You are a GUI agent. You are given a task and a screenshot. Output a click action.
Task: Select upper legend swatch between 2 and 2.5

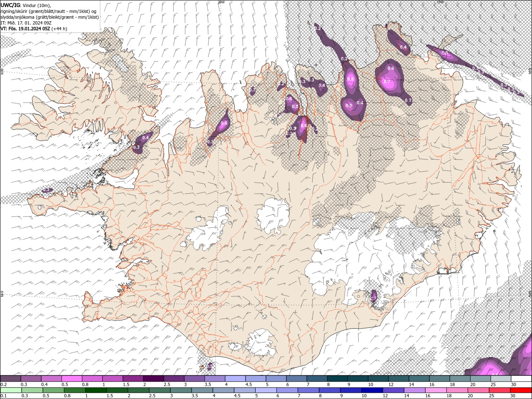154,378
